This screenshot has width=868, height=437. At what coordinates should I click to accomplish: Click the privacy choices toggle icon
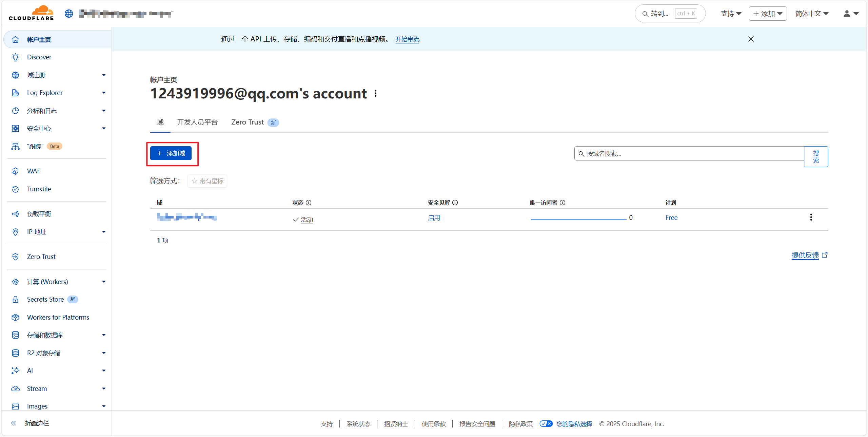546,423
